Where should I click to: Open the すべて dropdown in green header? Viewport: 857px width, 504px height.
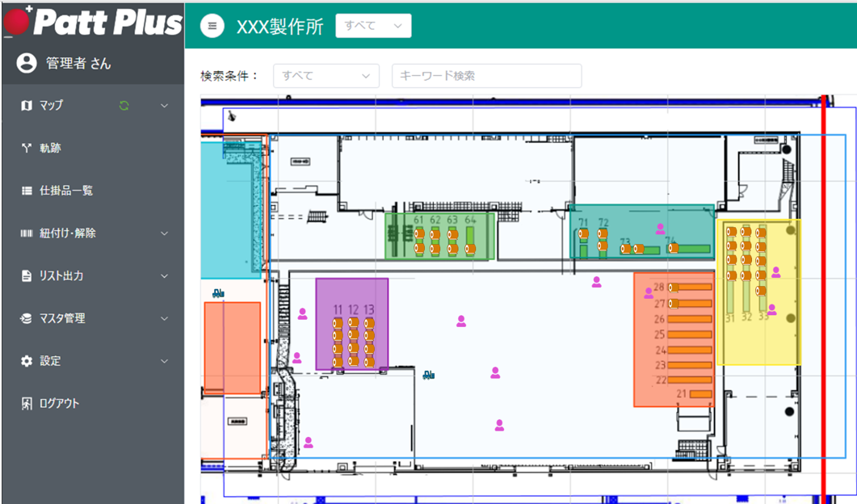point(373,25)
